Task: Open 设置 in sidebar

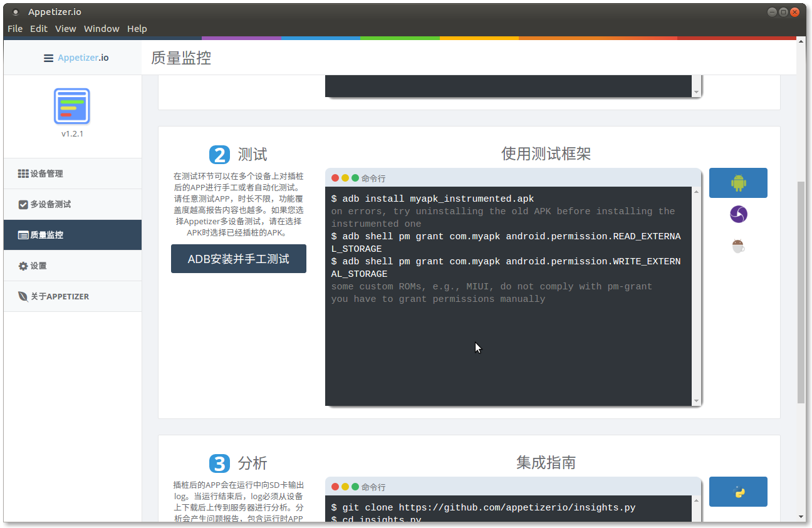Action: tap(73, 266)
